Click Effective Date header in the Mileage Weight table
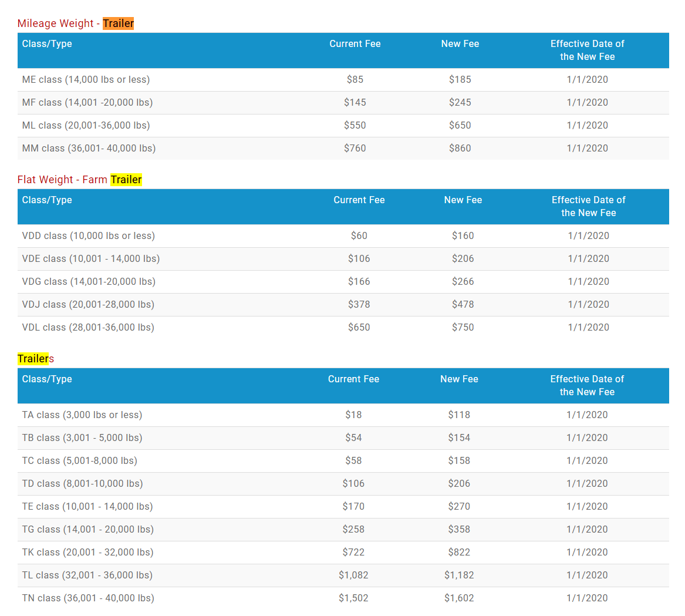The image size is (685, 616). click(x=587, y=51)
